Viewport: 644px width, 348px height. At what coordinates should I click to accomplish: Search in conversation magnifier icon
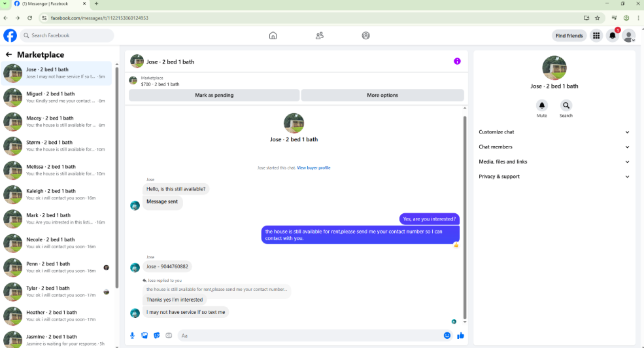[566, 105]
